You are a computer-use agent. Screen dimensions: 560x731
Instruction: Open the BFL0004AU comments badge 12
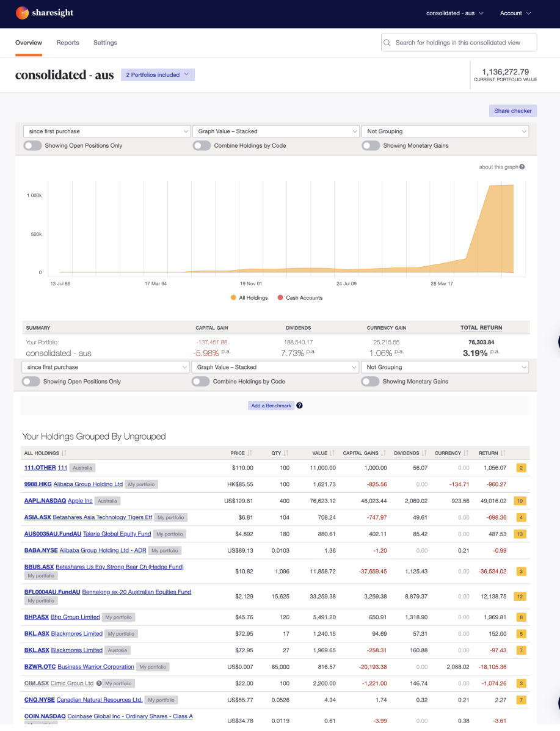click(x=520, y=597)
